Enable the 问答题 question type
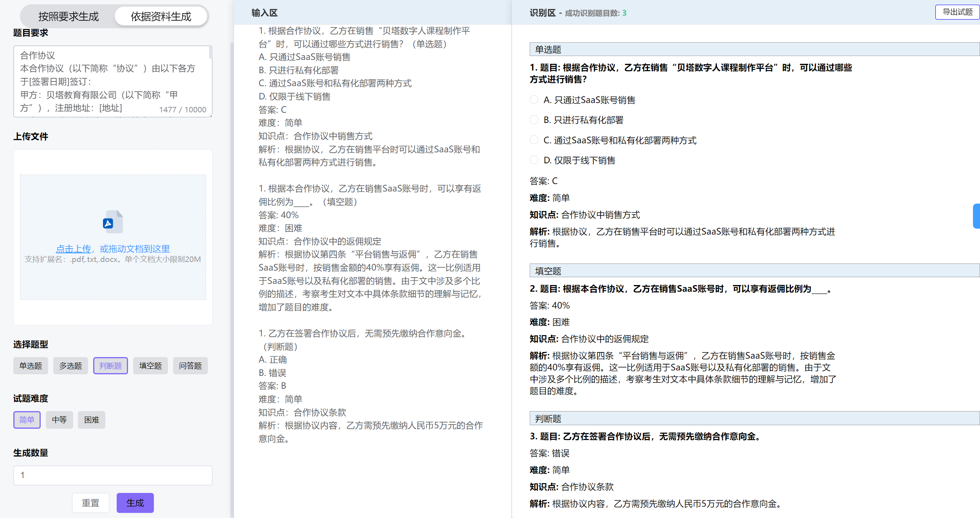980x518 pixels. coord(190,366)
